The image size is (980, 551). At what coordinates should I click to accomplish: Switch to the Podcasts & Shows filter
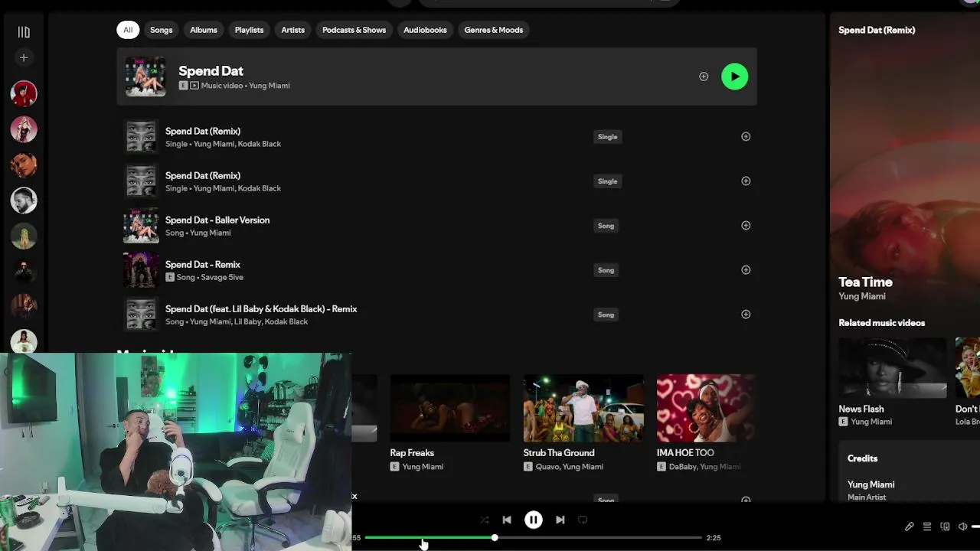(354, 30)
